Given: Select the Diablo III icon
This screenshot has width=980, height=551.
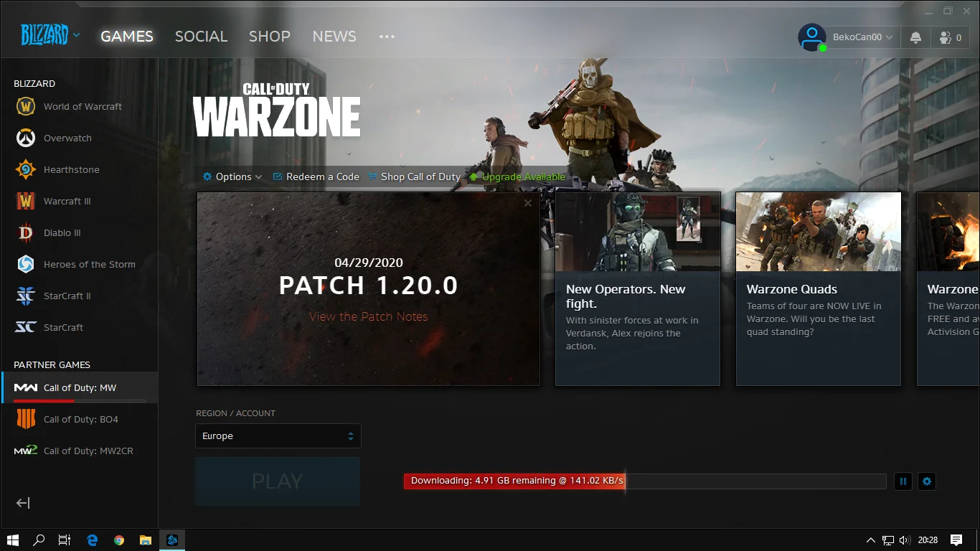Looking at the screenshot, I should 26,232.
